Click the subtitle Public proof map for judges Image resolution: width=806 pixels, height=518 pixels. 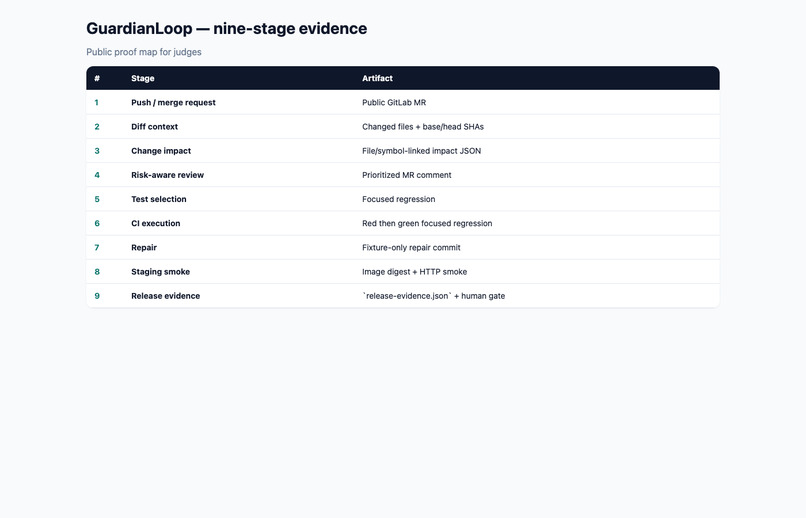(143, 52)
